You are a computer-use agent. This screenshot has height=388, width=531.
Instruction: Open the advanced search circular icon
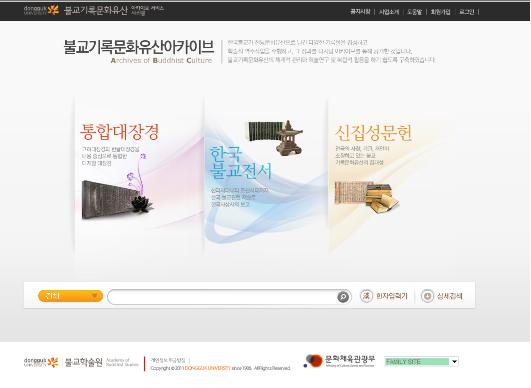pyautogui.click(x=427, y=296)
